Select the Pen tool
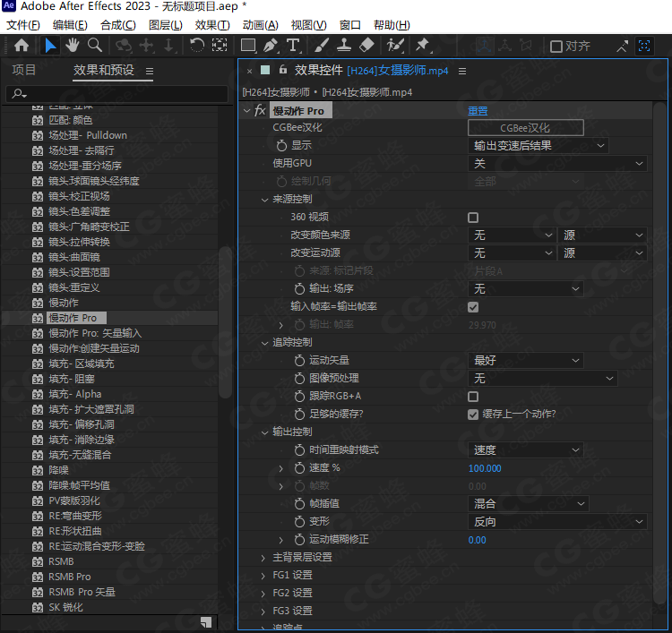Image resolution: width=672 pixels, height=633 pixels. pos(271,46)
